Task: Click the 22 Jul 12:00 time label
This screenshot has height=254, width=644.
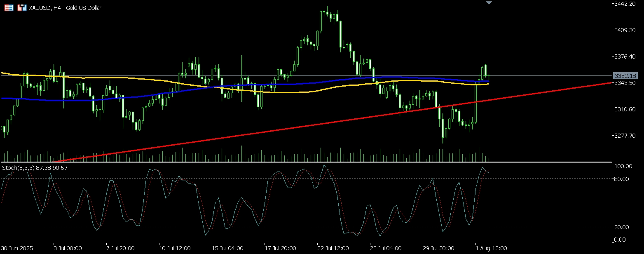Action: click(333, 249)
